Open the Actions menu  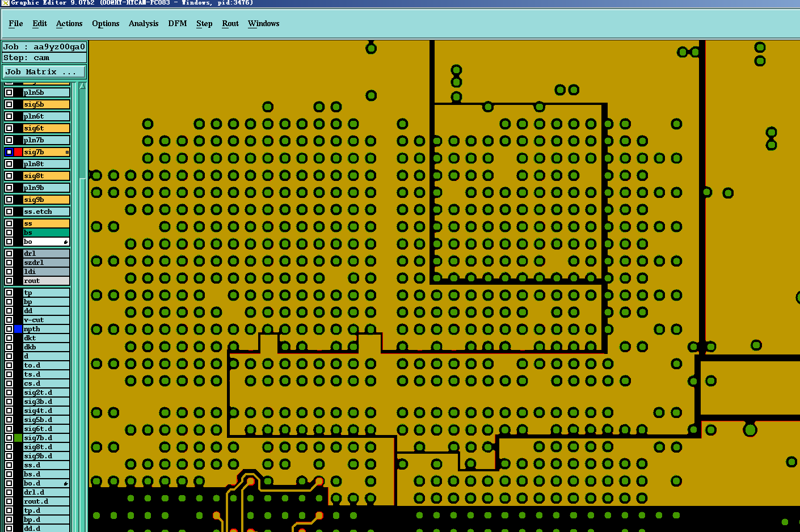coord(69,23)
